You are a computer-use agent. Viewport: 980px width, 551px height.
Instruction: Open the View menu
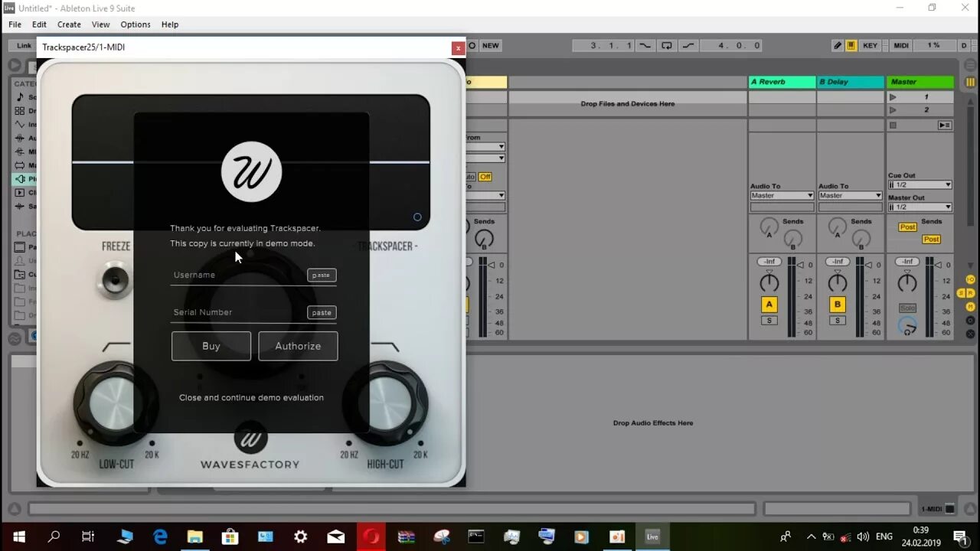(100, 24)
